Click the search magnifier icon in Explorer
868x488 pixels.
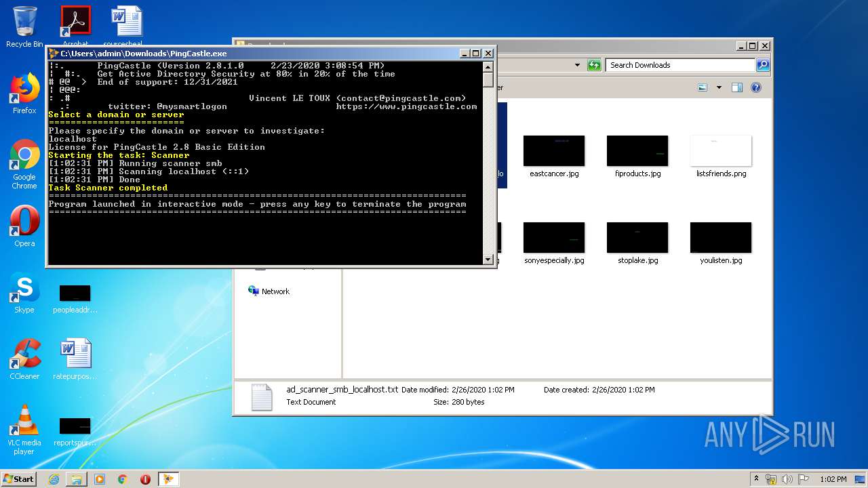pyautogui.click(x=763, y=65)
